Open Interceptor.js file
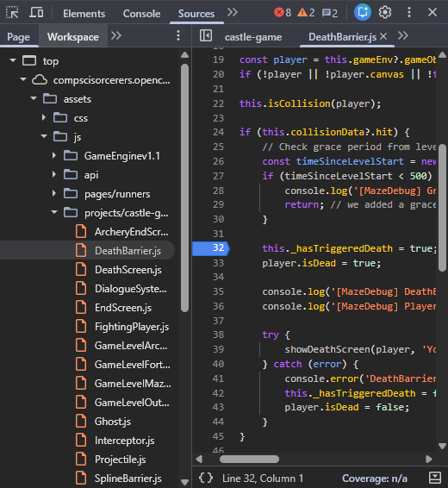 click(x=125, y=441)
